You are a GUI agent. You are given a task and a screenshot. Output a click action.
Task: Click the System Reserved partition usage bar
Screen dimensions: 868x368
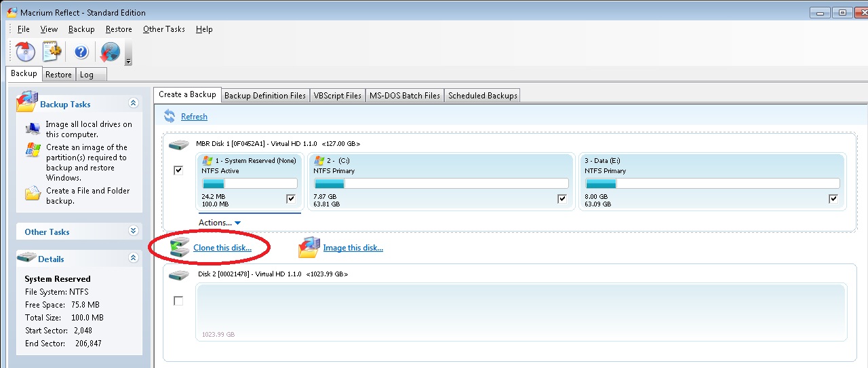point(250,183)
